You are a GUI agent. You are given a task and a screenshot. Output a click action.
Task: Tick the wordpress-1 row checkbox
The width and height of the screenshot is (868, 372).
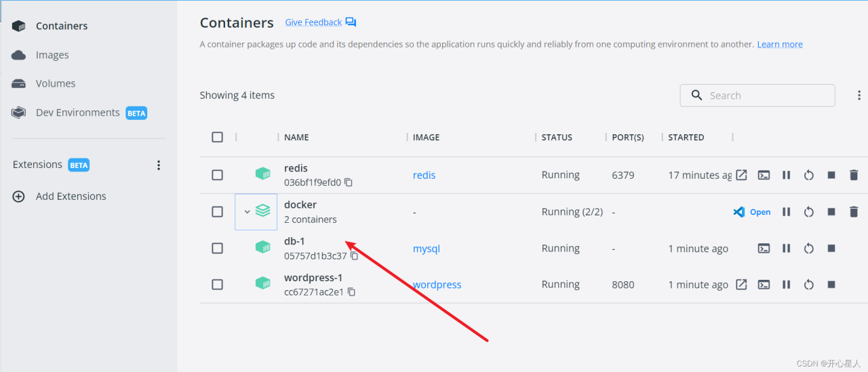coord(217,285)
